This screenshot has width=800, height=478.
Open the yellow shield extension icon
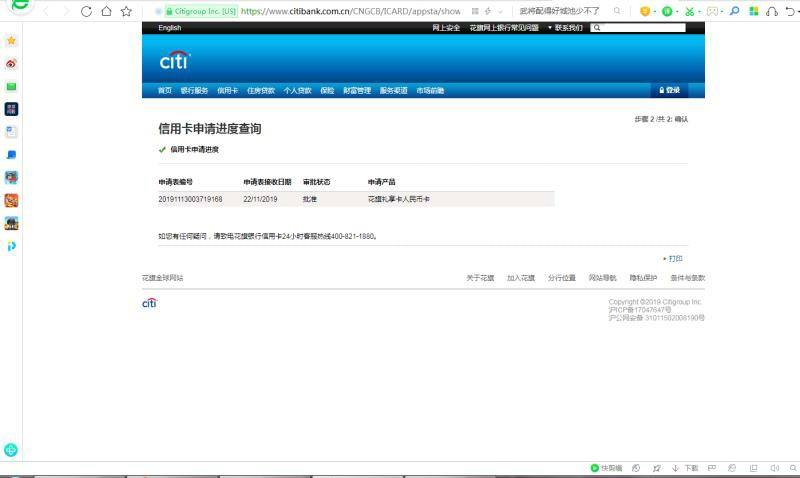coord(645,11)
